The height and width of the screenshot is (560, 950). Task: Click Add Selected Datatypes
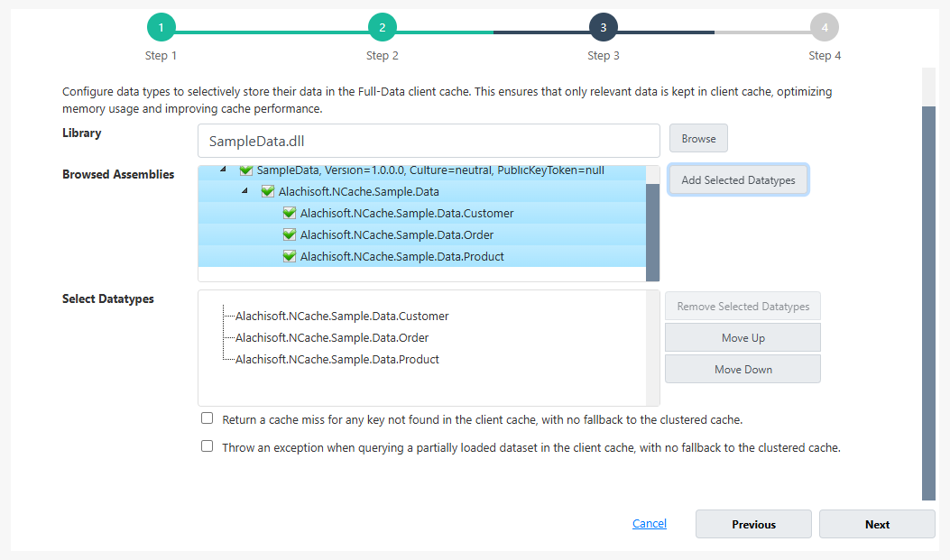(x=738, y=179)
